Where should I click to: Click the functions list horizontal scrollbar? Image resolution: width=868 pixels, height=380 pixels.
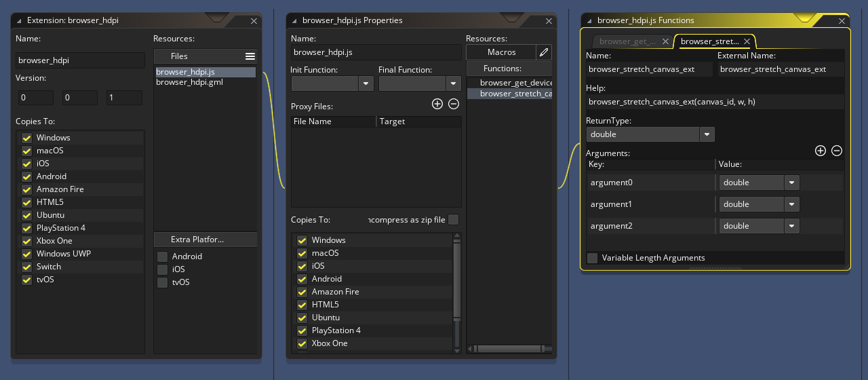point(509,349)
